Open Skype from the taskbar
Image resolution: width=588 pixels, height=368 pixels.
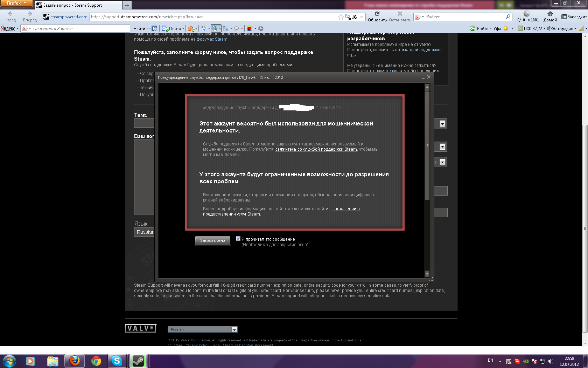pos(117,361)
